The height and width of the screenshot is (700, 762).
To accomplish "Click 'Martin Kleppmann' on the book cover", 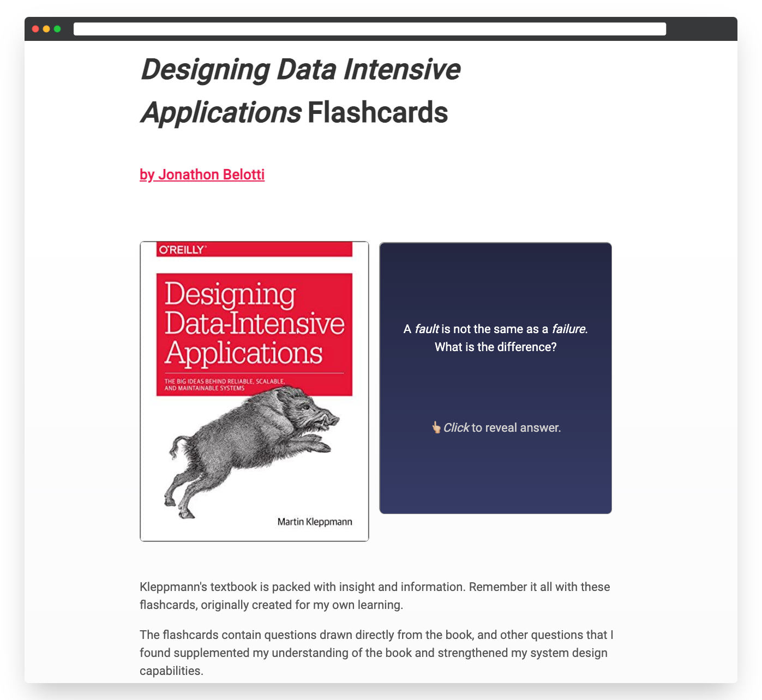I will pyautogui.click(x=315, y=522).
